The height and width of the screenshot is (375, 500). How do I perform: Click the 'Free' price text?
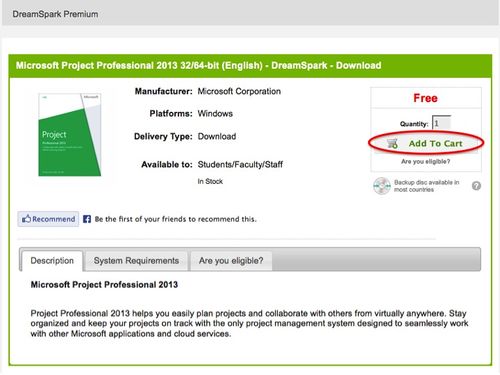coord(426,98)
